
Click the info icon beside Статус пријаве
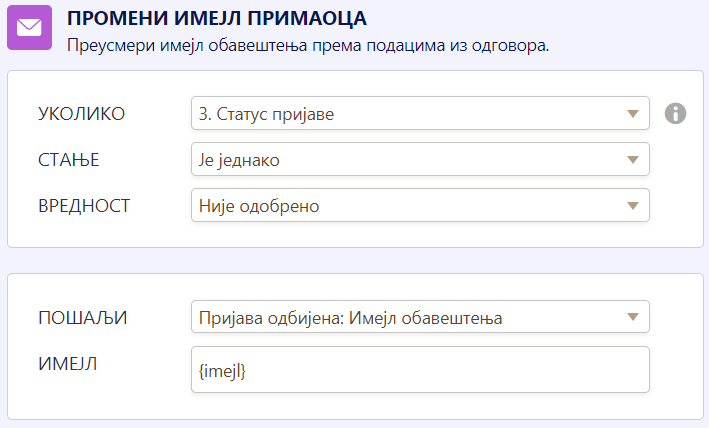tap(675, 114)
